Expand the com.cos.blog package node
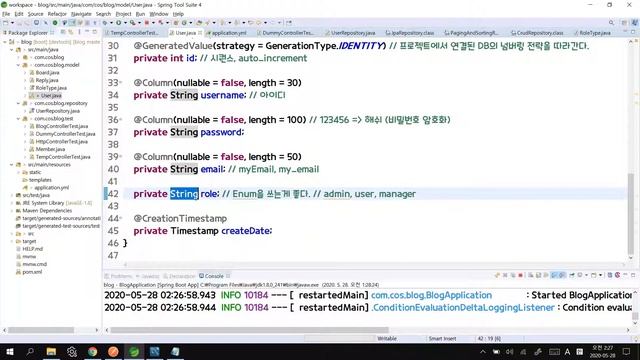This screenshot has height=360, width=640. (x=19, y=57)
